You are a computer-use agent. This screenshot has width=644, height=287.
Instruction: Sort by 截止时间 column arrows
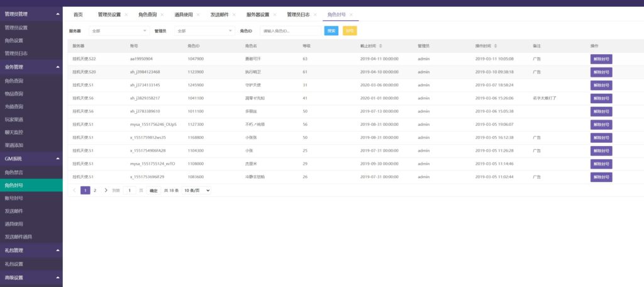tap(380, 46)
